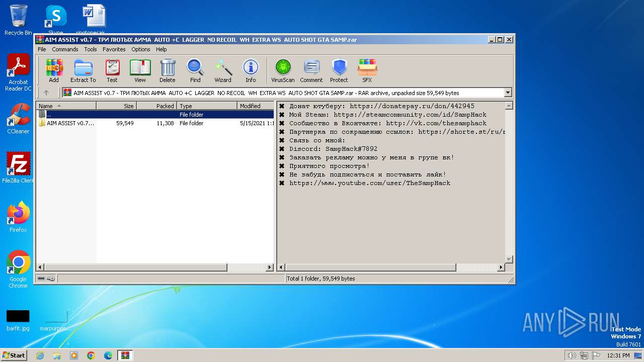Click the file list scroll left arrow
The height and width of the screenshot is (362, 644).
click(41, 267)
